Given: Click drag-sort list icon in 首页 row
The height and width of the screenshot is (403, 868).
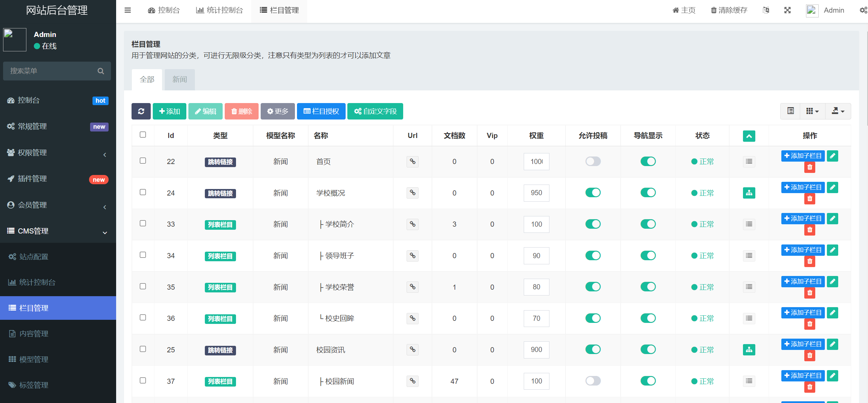Looking at the screenshot, I should [749, 162].
